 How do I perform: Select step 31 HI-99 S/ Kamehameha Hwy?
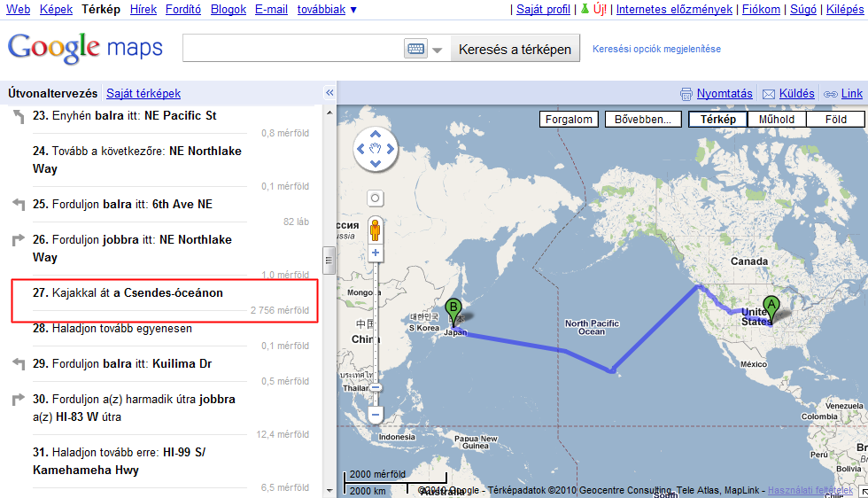coord(119,461)
